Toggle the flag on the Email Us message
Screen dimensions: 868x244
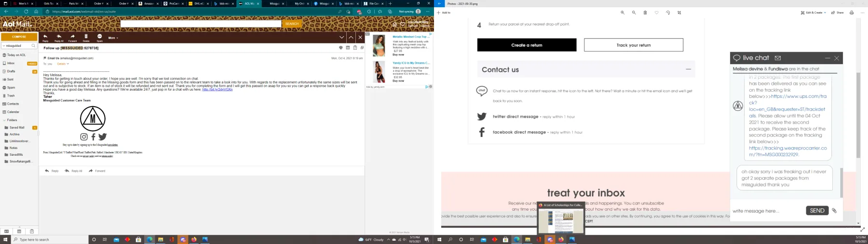tap(45, 58)
